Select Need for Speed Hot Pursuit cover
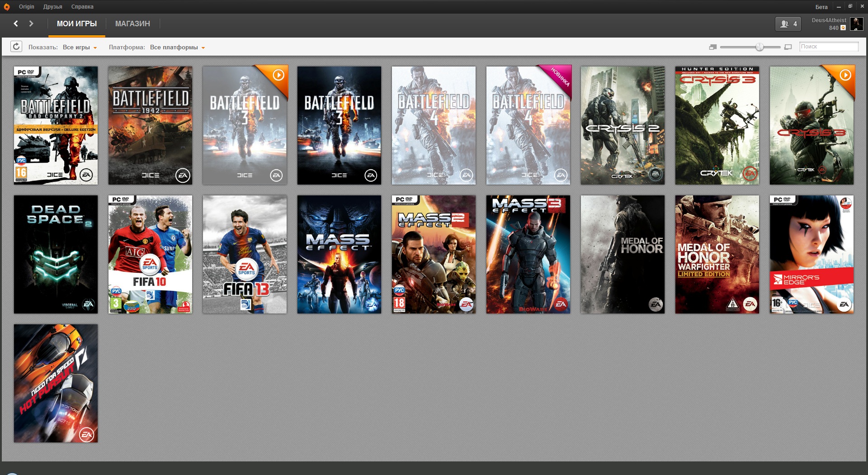Viewport: 868px width, 475px height. [x=56, y=383]
